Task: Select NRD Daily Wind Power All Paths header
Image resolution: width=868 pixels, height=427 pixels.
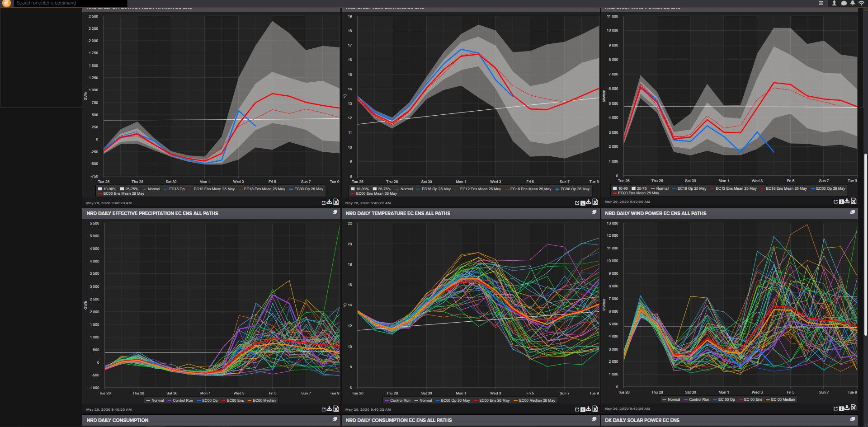Action: pos(656,213)
